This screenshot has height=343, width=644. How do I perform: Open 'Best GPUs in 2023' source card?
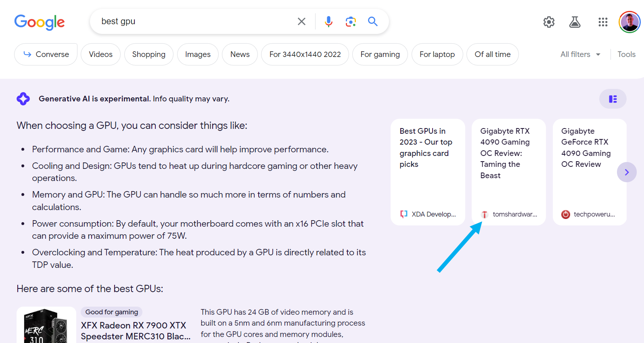click(428, 172)
